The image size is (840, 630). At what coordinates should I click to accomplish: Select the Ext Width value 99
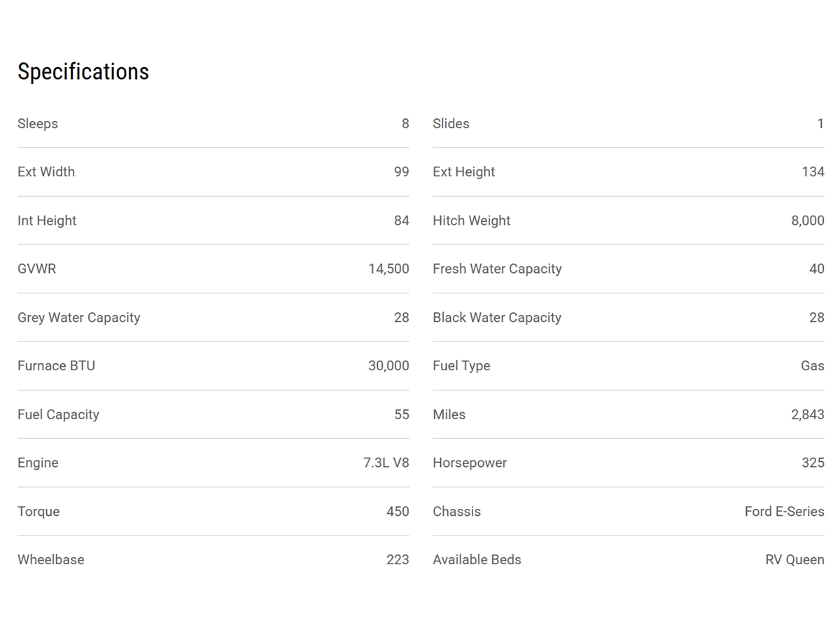click(x=401, y=172)
